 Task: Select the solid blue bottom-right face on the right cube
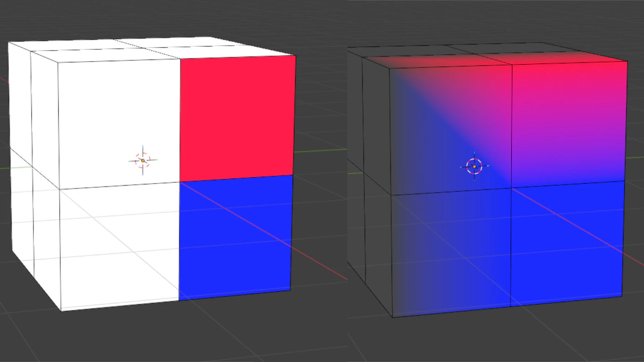tap(567, 243)
